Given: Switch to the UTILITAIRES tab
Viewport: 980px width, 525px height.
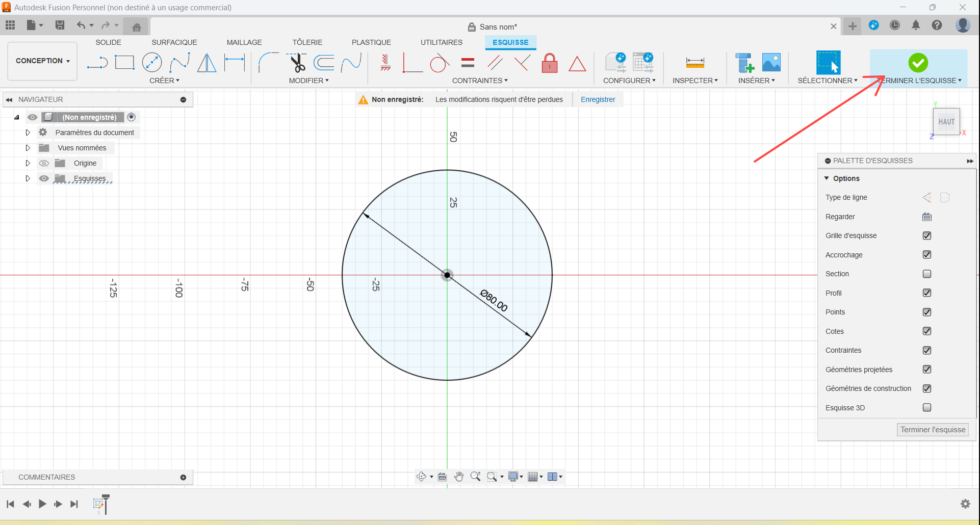Looking at the screenshot, I should (442, 42).
